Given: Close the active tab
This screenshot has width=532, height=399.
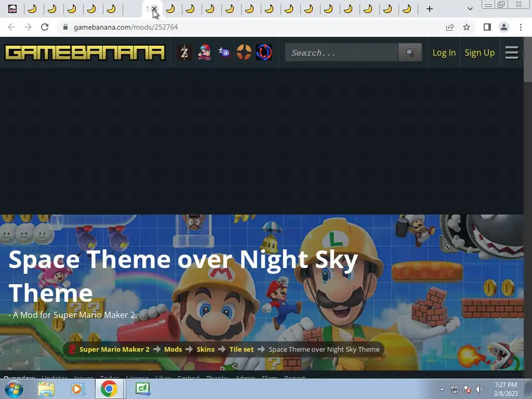Looking at the screenshot, I should click(154, 9).
